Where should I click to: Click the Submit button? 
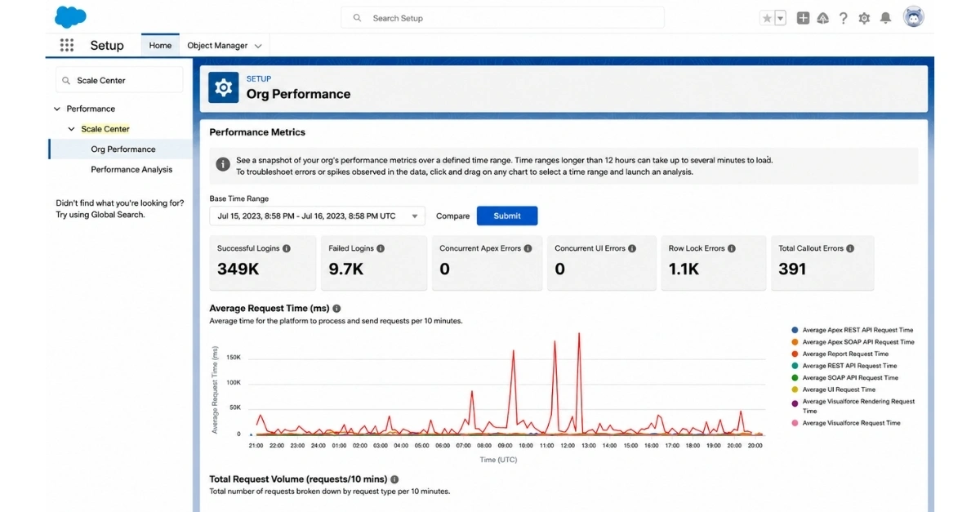tap(507, 216)
